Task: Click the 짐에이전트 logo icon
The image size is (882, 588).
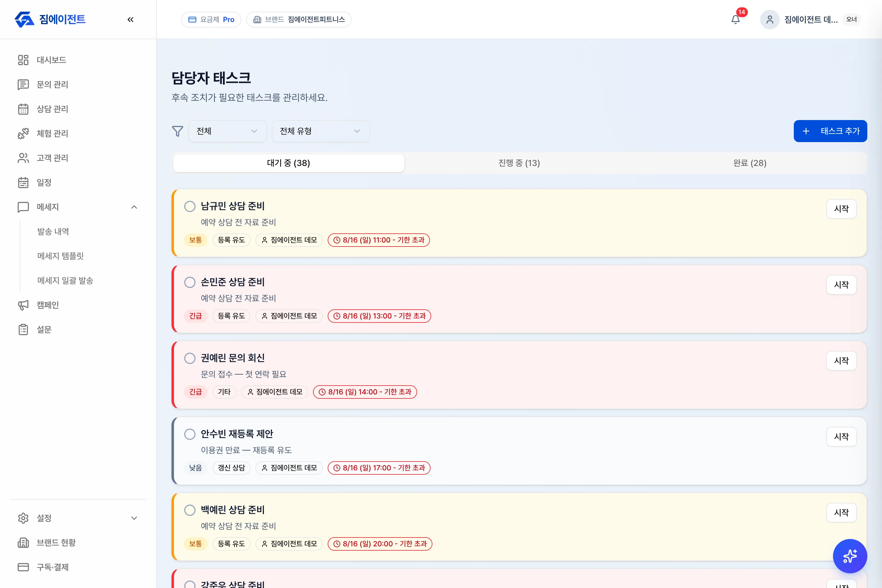Action: 24,20
